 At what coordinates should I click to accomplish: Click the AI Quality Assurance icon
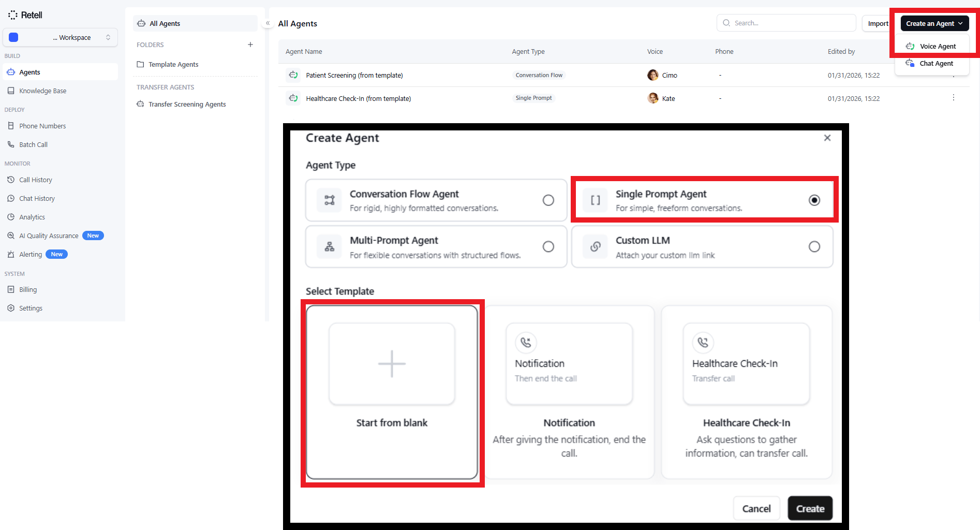pos(11,235)
